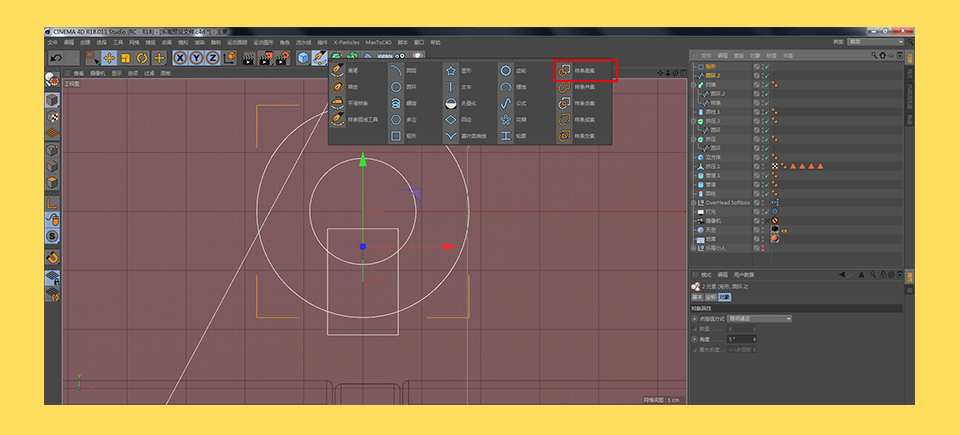Click the checkered material tag on 挤压.1
This screenshot has height=435, width=960.
tap(774, 166)
